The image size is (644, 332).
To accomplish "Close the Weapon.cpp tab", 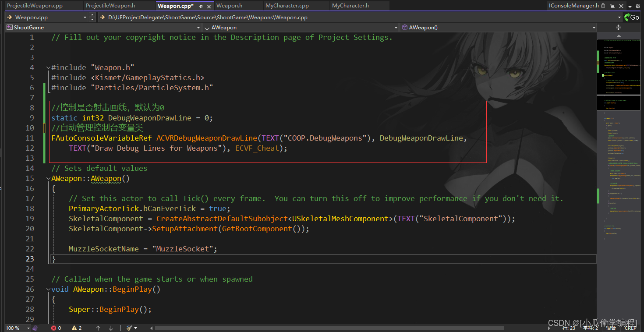I will pos(209,6).
